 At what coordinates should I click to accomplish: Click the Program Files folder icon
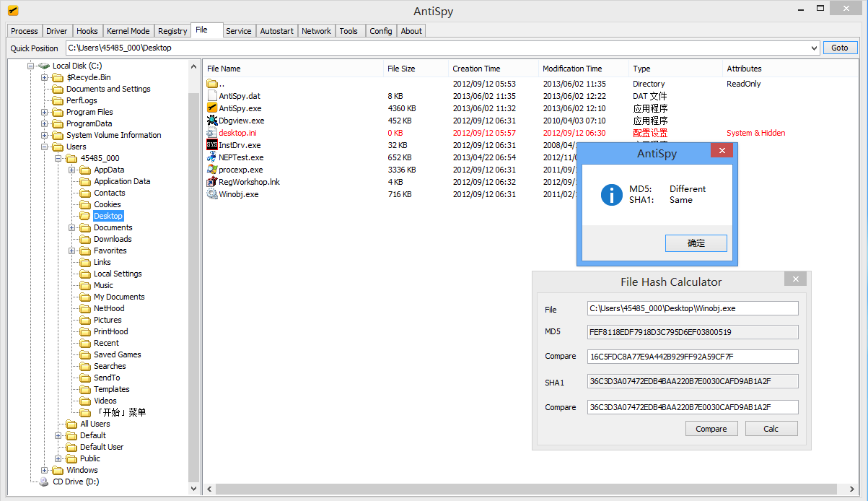point(58,112)
